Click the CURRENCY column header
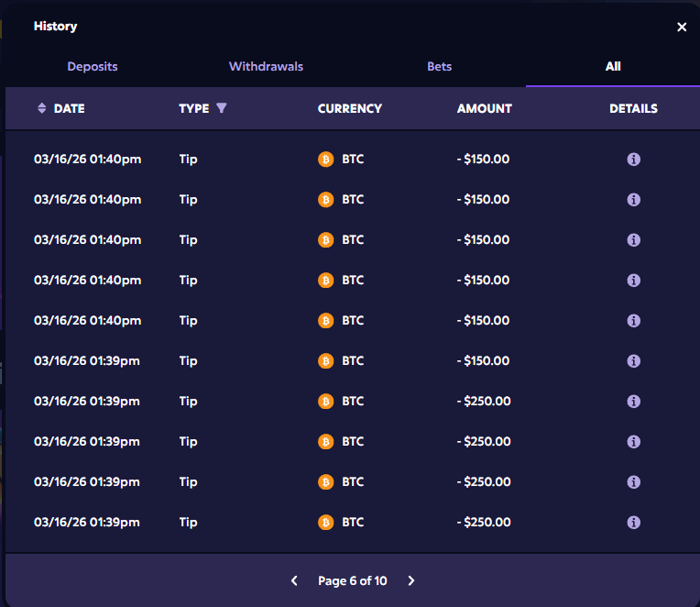700x607 pixels. click(350, 108)
